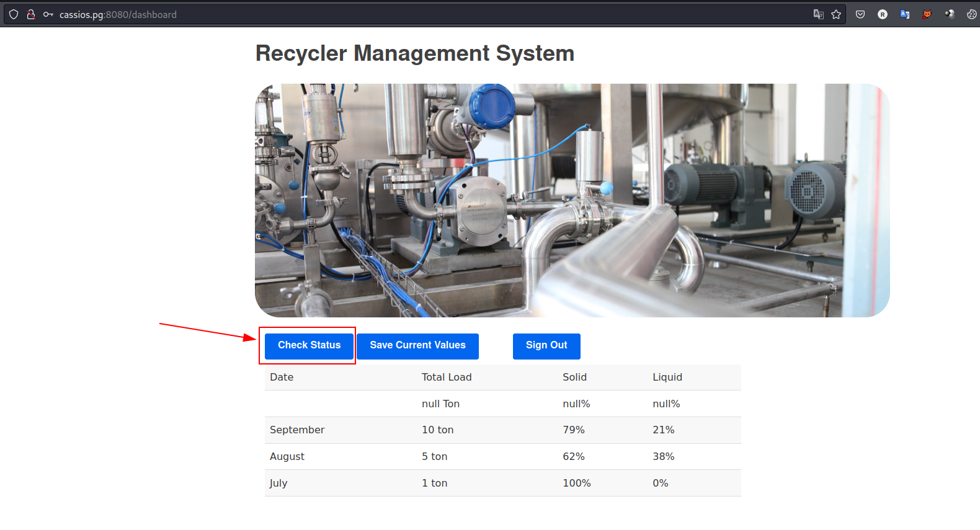Viewport: 980px width, 530px height.
Task: Click the translate page icon in address bar
Action: pyautogui.click(x=818, y=14)
